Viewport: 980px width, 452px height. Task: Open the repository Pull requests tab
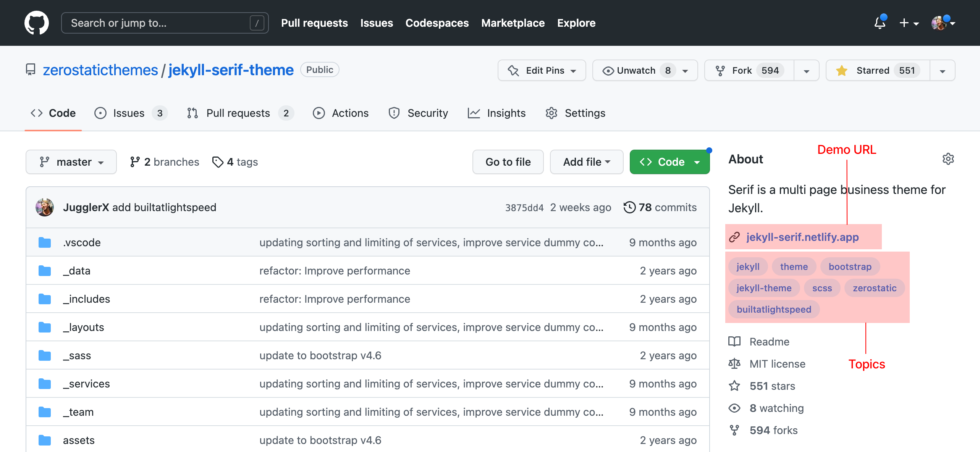pos(240,113)
